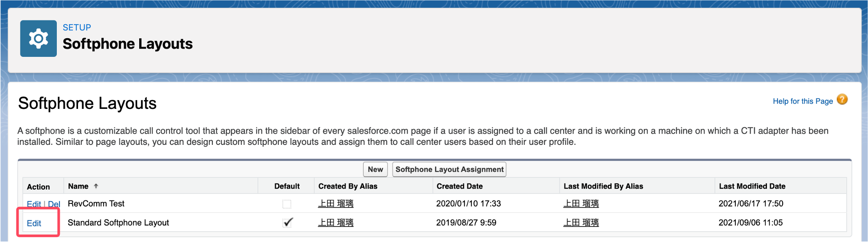Edit the RevComm Test layout
The image size is (868, 242).
pyautogui.click(x=34, y=204)
